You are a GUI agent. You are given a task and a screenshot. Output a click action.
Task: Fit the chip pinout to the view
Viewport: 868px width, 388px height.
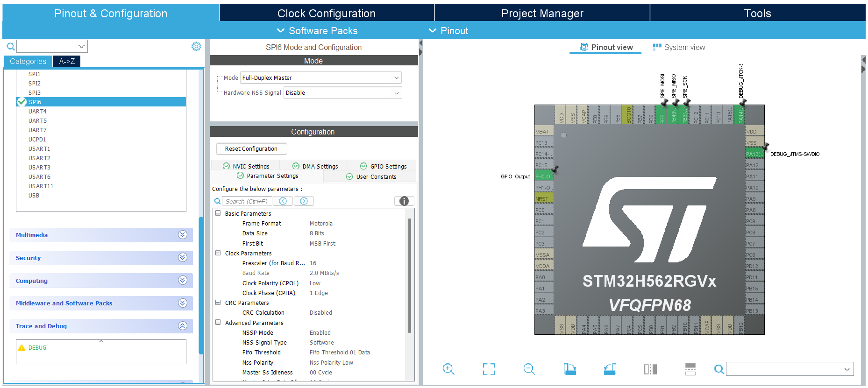[489, 369]
